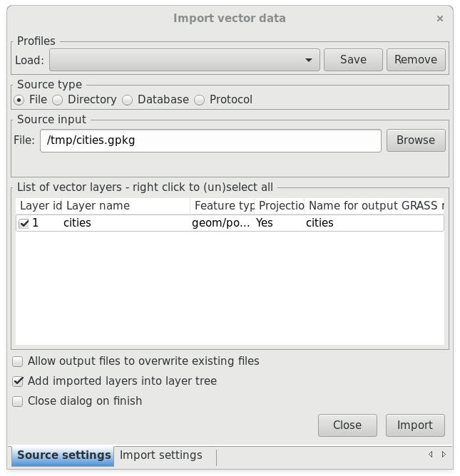
Task: Select the Database source type
Action: tap(128, 100)
